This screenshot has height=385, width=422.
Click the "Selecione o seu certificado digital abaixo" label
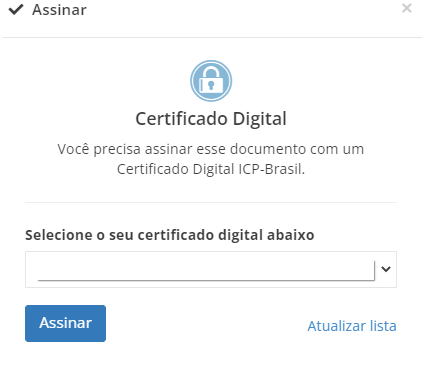pos(170,235)
